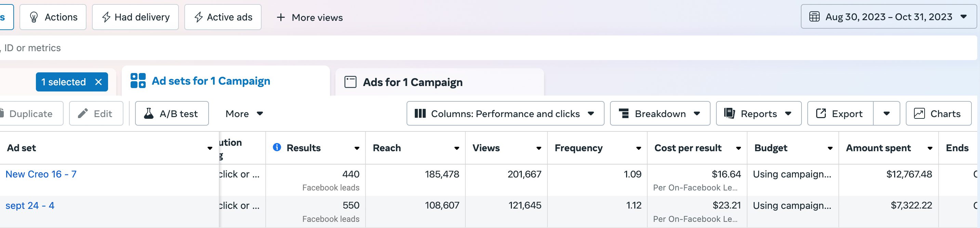Viewport: 980px width, 228px height.
Task: Click the Results column info icon
Action: click(277, 147)
